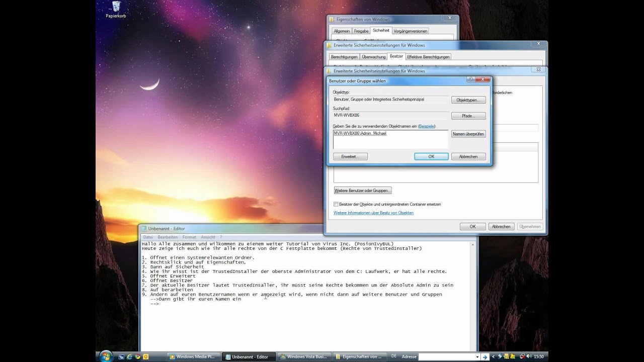Switch to Eigenschaften von taskbar button
Viewport: 644px width, 362px height.
tap(359, 356)
